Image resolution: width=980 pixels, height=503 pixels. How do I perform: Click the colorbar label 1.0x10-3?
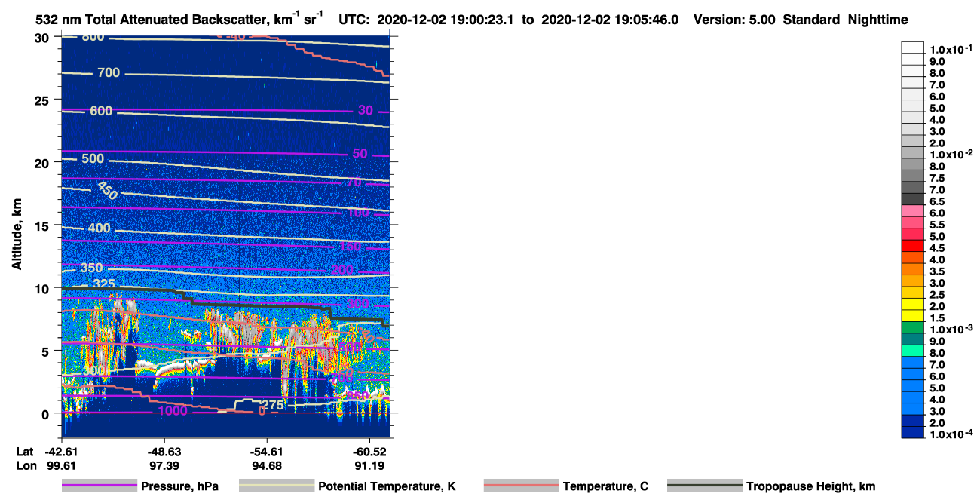tap(950, 330)
